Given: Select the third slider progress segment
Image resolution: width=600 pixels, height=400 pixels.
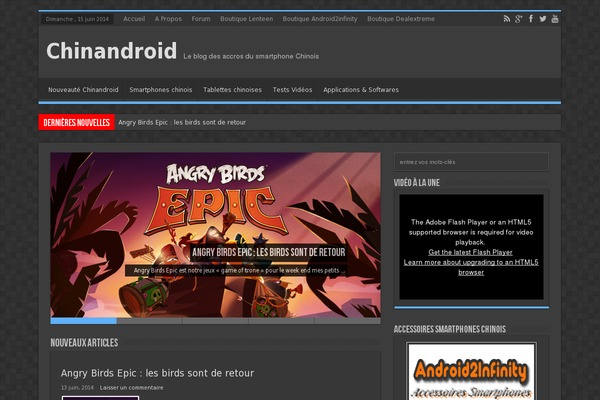Looking at the screenshot, I should [215, 321].
